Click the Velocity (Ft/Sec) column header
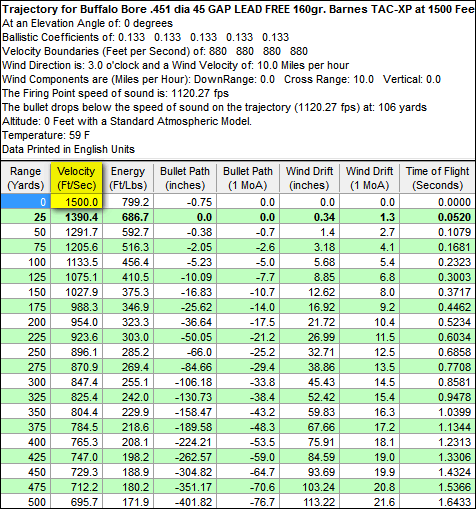Screen dimensions: 476x509 76,178
